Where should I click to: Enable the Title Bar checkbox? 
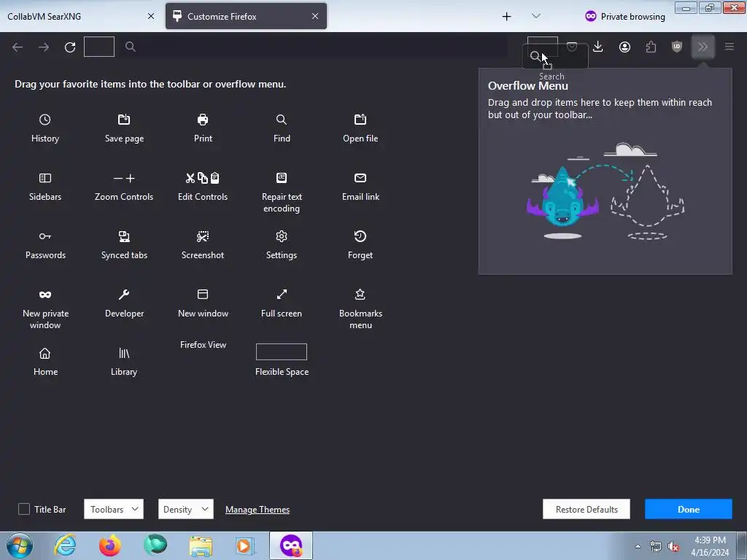pyautogui.click(x=24, y=509)
